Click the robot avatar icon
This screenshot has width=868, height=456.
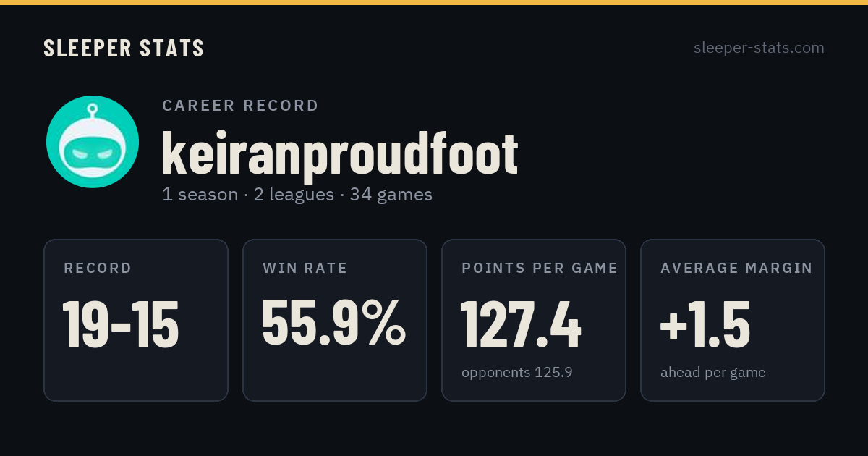tap(93, 142)
